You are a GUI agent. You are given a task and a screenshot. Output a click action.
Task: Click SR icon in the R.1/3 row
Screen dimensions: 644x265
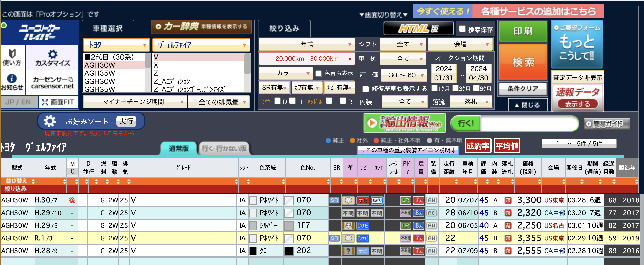tap(334, 238)
